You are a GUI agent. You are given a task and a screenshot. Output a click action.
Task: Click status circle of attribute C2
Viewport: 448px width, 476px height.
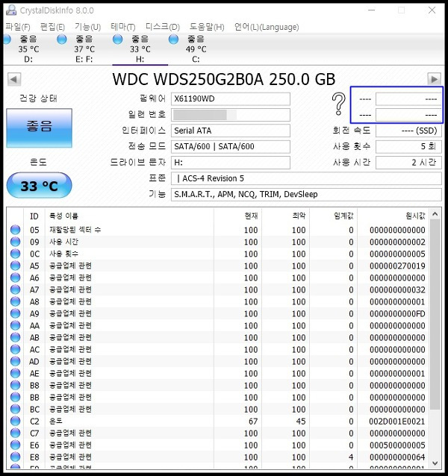(x=15, y=421)
